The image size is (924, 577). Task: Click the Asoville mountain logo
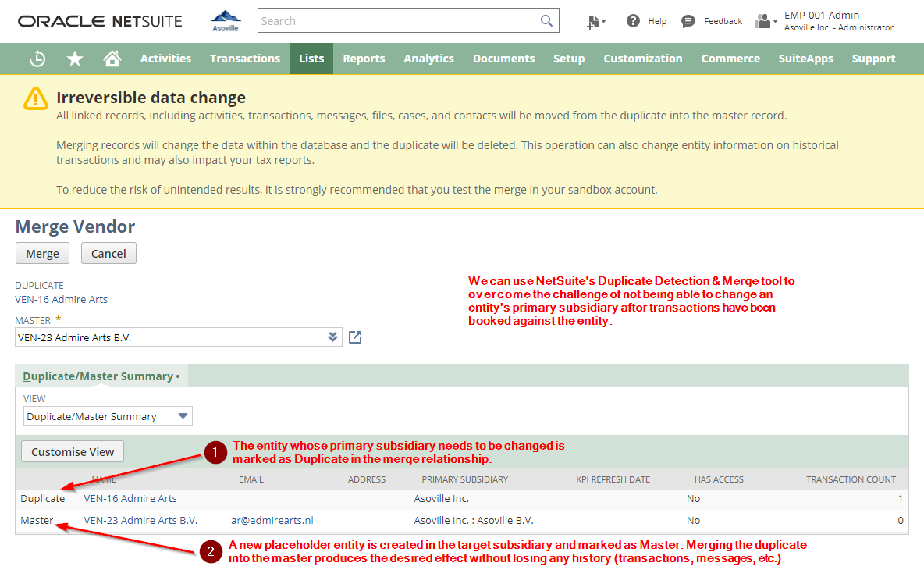click(226, 20)
